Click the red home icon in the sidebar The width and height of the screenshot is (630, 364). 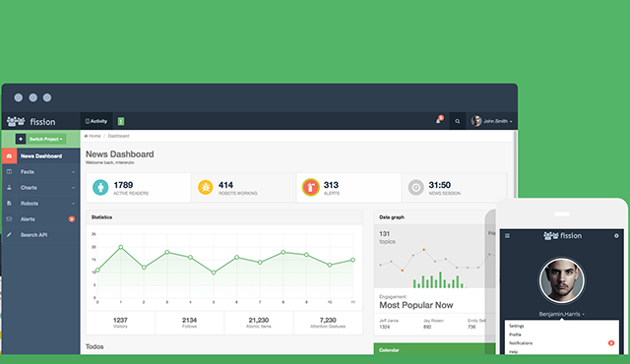9,155
